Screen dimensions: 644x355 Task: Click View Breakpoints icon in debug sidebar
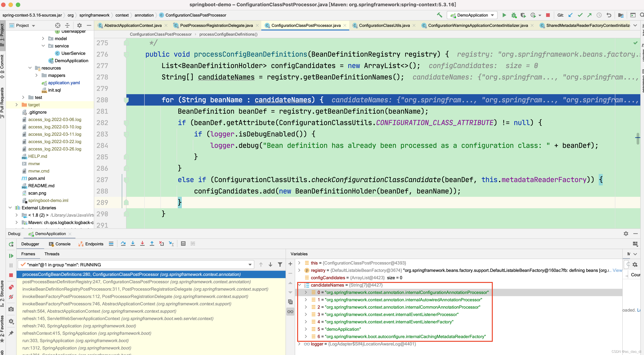tap(11, 287)
